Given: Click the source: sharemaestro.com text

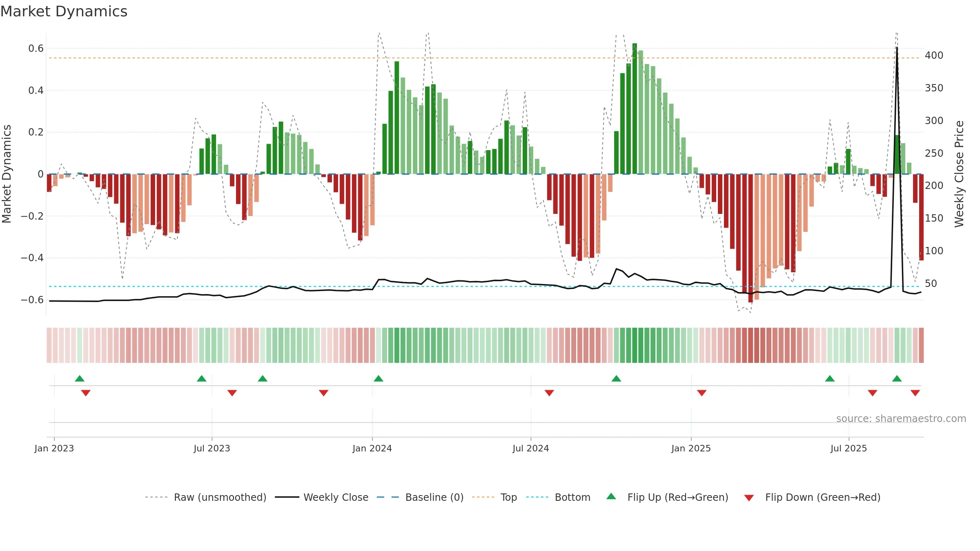Looking at the screenshot, I should [901, 419].
